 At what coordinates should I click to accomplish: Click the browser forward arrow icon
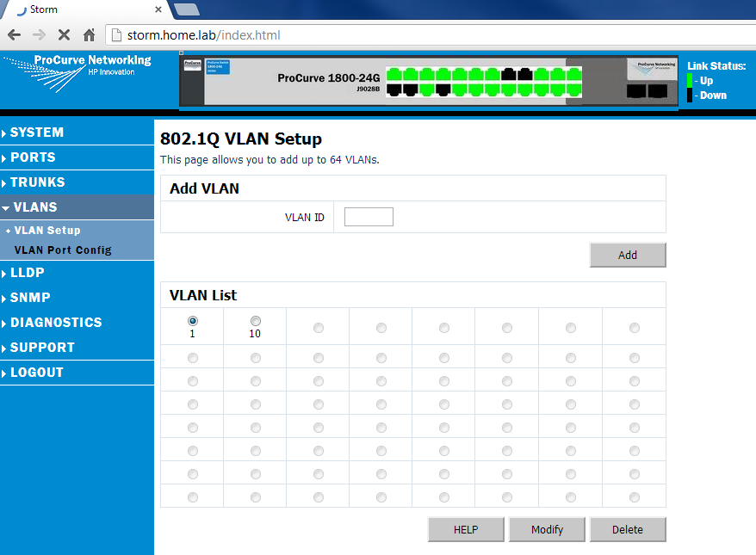click(39, 35)
